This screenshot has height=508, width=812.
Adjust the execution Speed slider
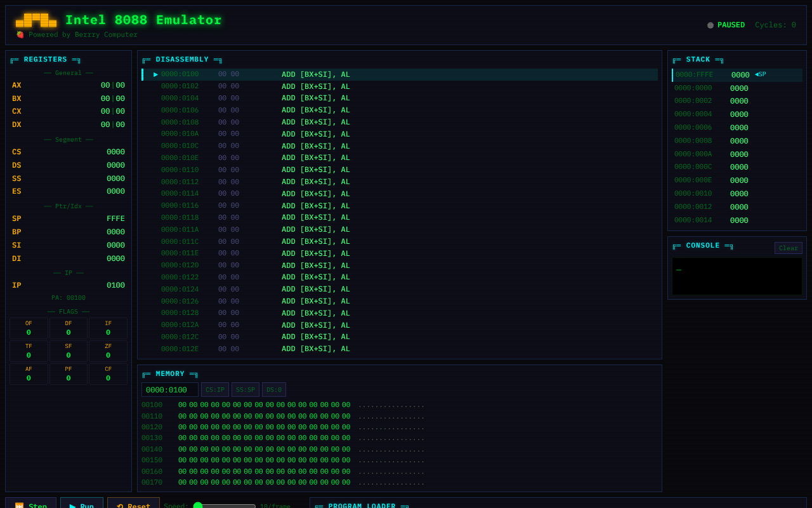(225, 506)
